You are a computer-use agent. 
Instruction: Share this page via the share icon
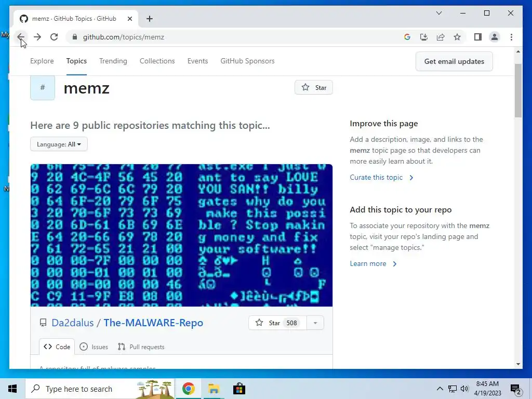(x=441, y=37)
